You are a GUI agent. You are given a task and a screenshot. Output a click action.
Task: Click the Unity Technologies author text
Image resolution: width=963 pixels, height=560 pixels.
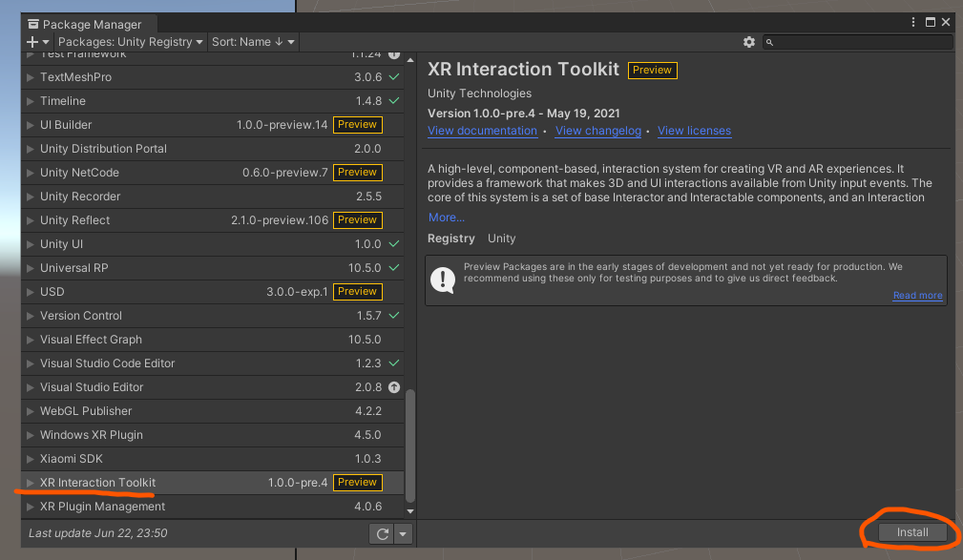pos(480,93)
